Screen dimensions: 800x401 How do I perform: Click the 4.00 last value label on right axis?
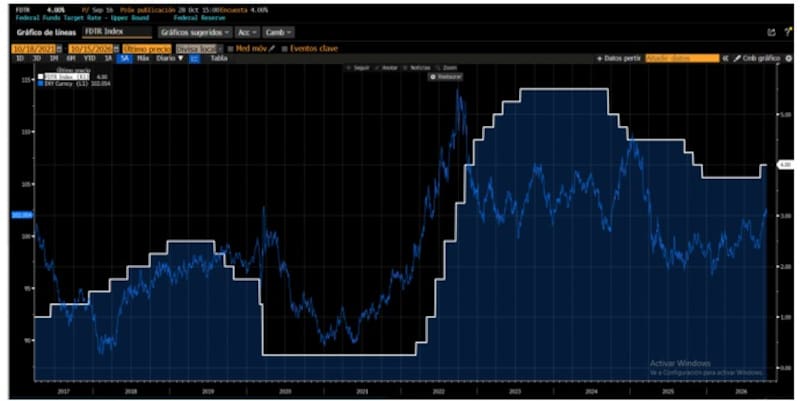784,165
